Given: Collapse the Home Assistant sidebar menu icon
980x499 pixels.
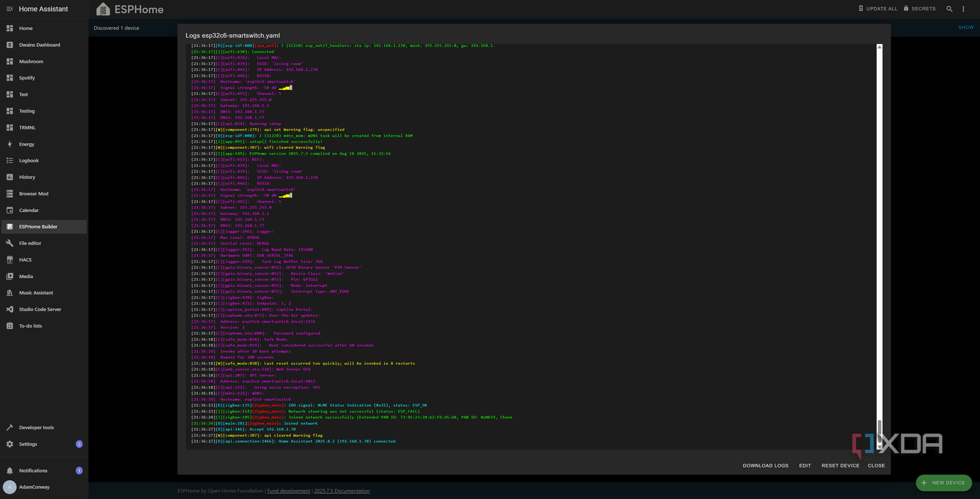Looking at the screenshot, I should point(10,9).
